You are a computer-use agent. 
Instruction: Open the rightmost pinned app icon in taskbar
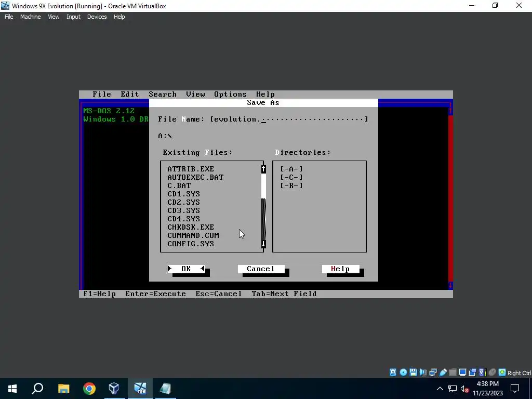click(166, 389)
